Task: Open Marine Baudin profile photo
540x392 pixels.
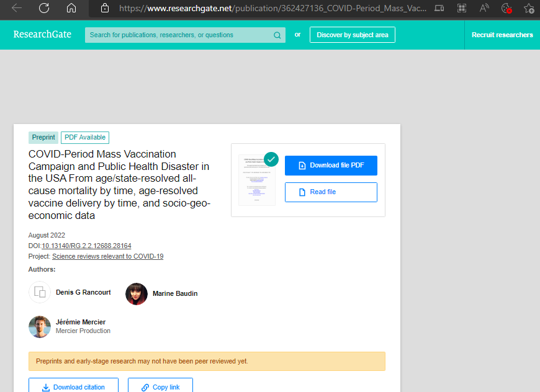Action: [137, 293]
